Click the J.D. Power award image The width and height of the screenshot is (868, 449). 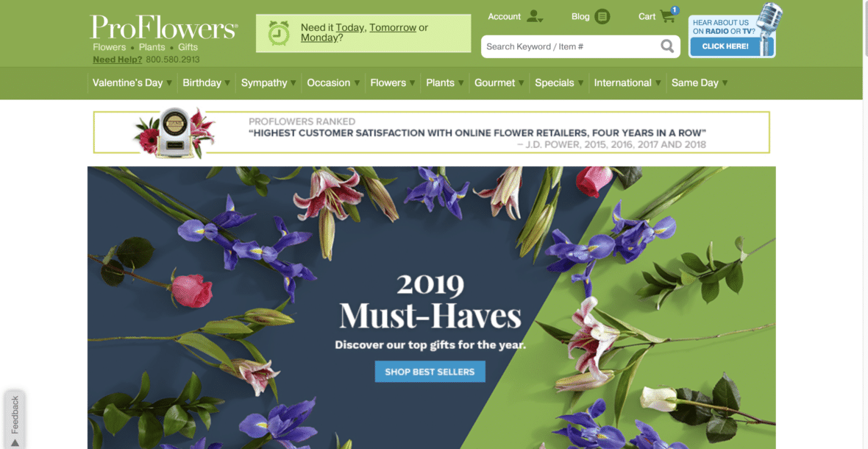(x=172, y=132)
